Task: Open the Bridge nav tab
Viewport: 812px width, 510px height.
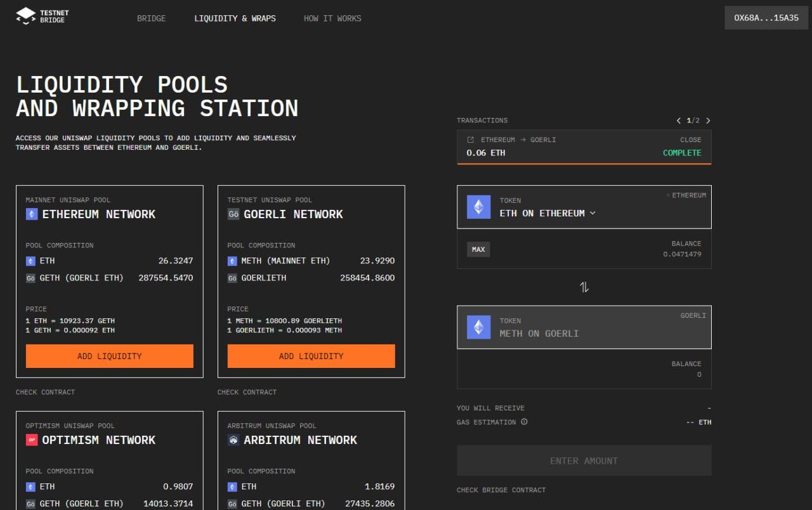Action: tap(151, 18)
